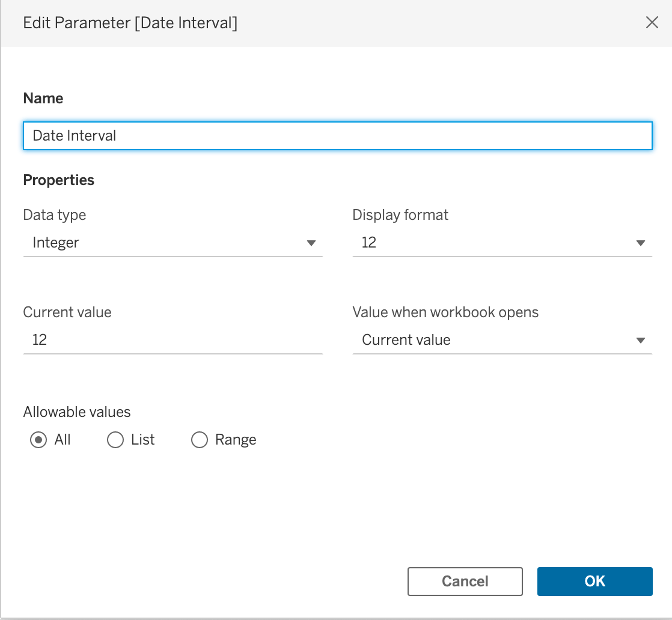Click the Cancel button

465,582
